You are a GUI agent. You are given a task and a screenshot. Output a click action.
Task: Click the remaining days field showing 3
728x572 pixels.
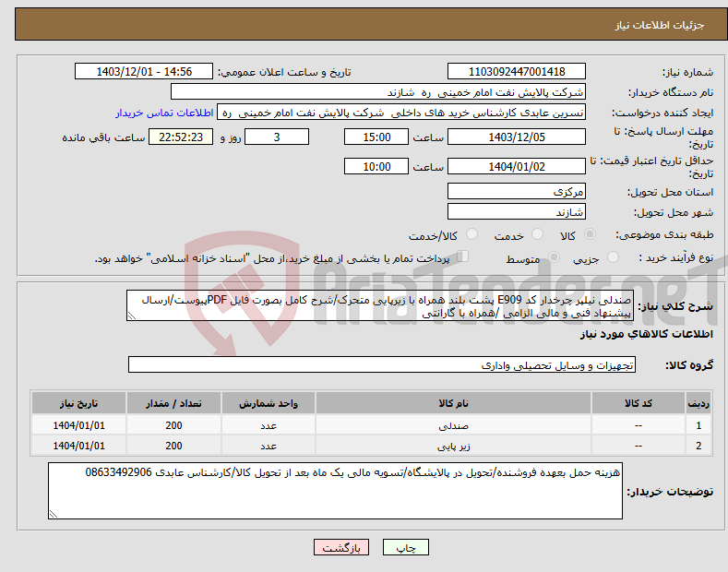(277, 137)
